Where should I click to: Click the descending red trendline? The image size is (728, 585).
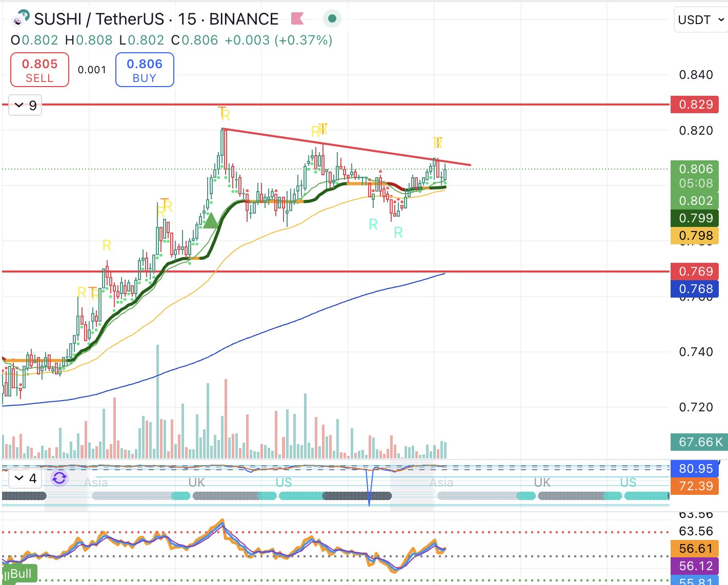[347, 147]
